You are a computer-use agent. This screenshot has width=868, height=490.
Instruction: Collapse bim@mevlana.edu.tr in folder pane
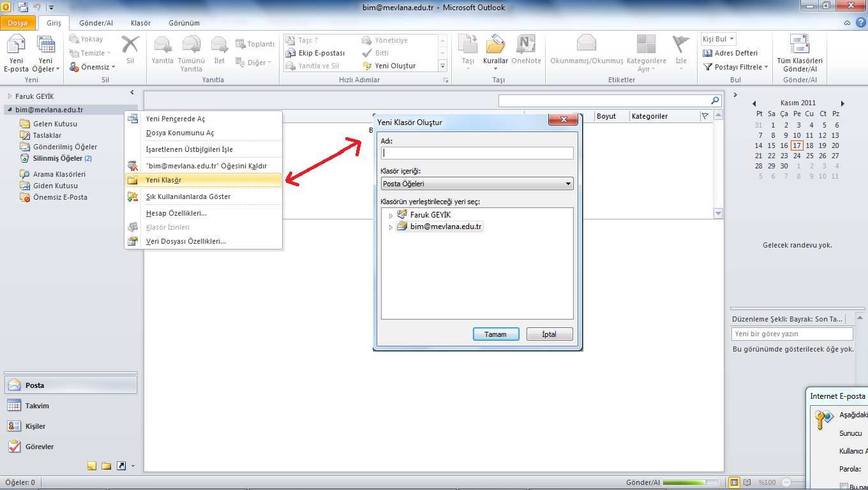[10, 110]
